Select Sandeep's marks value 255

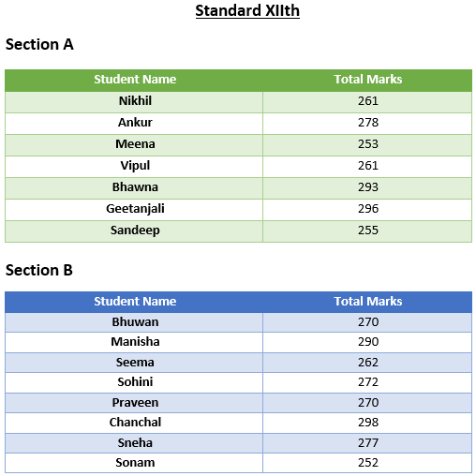coord(368,231)
